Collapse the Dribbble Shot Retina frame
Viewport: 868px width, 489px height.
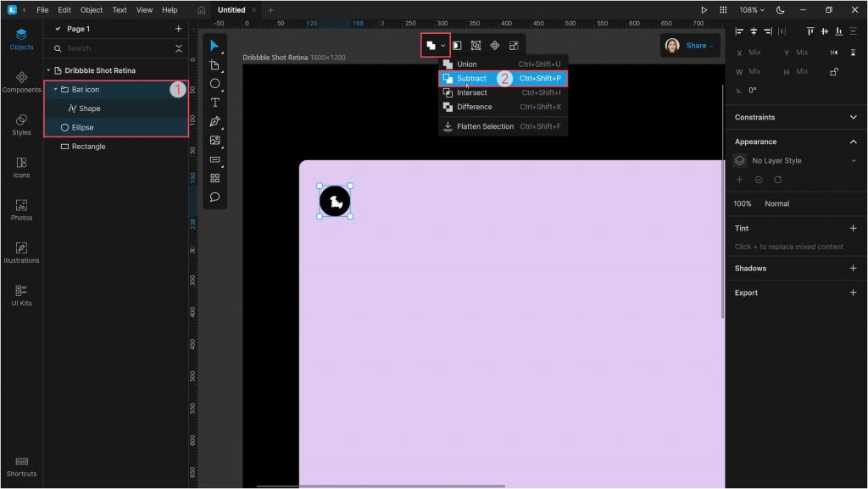[x=48, y=70]
